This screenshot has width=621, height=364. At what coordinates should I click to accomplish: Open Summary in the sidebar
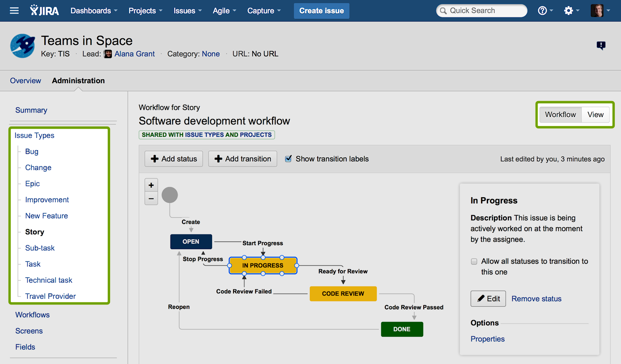click(x=31, y=110)
